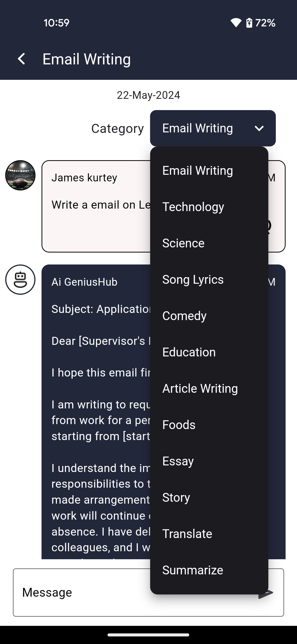
Task: Tap the battery status icon
Action: point(249,23)
